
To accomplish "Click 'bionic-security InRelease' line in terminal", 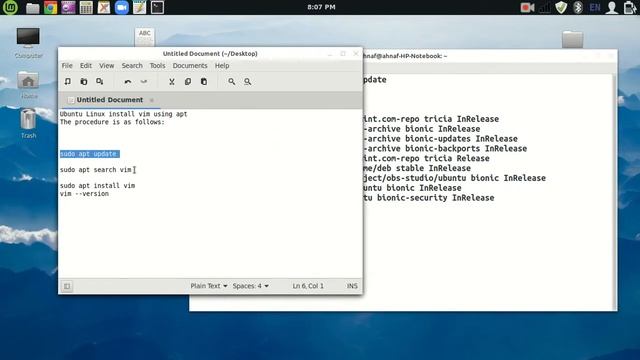I will tap(429, 198).
